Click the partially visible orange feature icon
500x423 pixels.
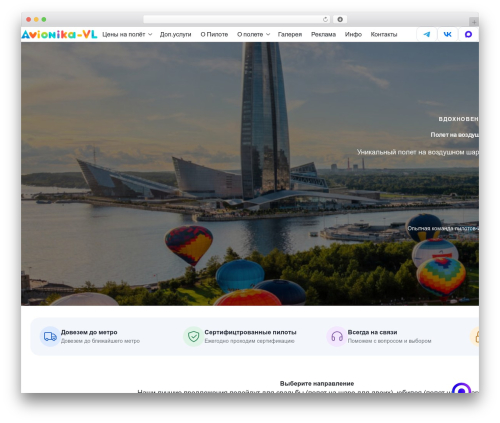pos(475,336)
